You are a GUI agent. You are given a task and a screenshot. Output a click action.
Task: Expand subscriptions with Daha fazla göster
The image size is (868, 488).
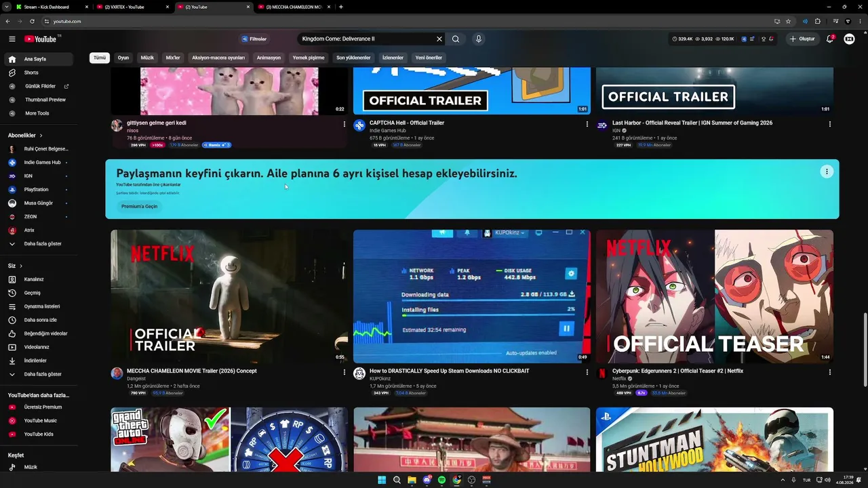37,244
